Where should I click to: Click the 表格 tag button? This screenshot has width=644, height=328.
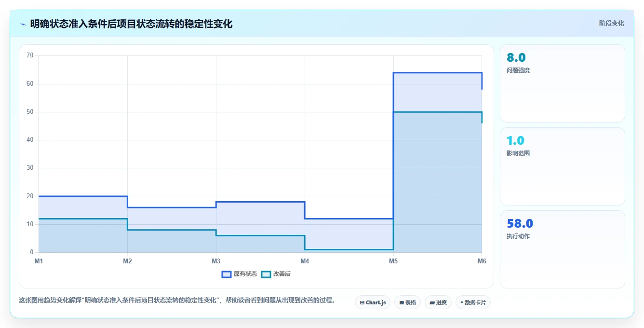click(x=407, y=302)
